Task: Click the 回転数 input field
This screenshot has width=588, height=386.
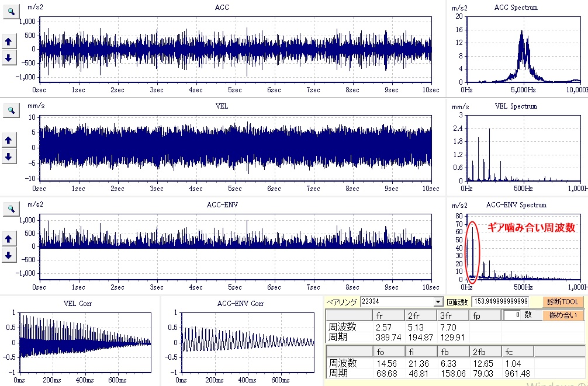Action: coord(501,302)
